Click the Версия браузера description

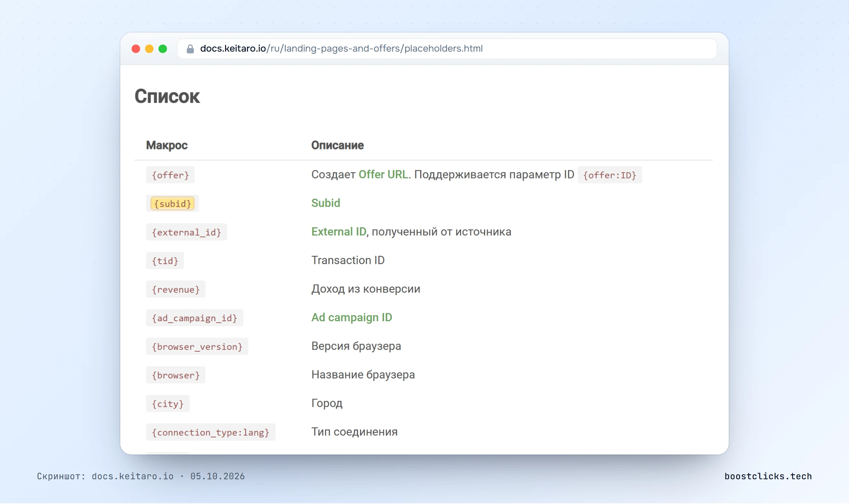[356, 346]
